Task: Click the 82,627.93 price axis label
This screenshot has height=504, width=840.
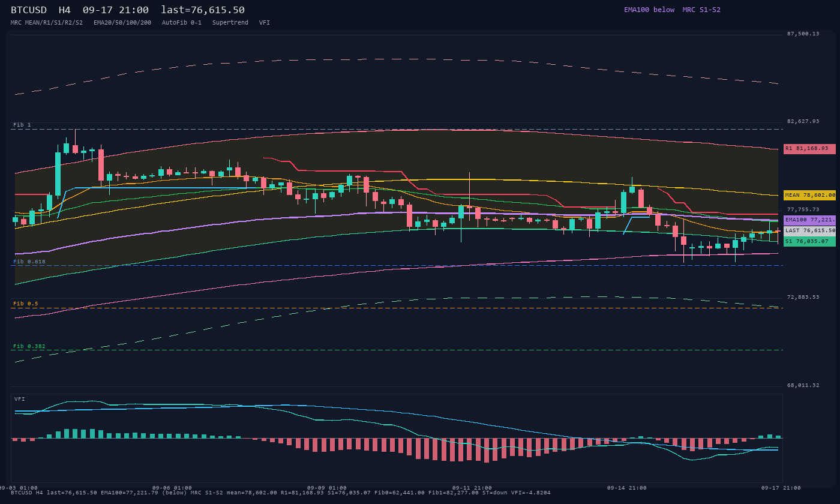Action: [x=803, y=121]
